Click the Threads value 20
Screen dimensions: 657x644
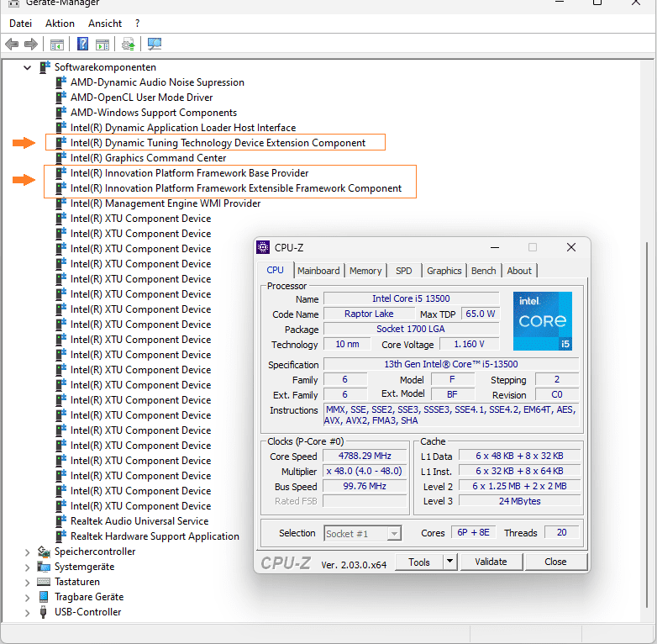pos(561,532)
